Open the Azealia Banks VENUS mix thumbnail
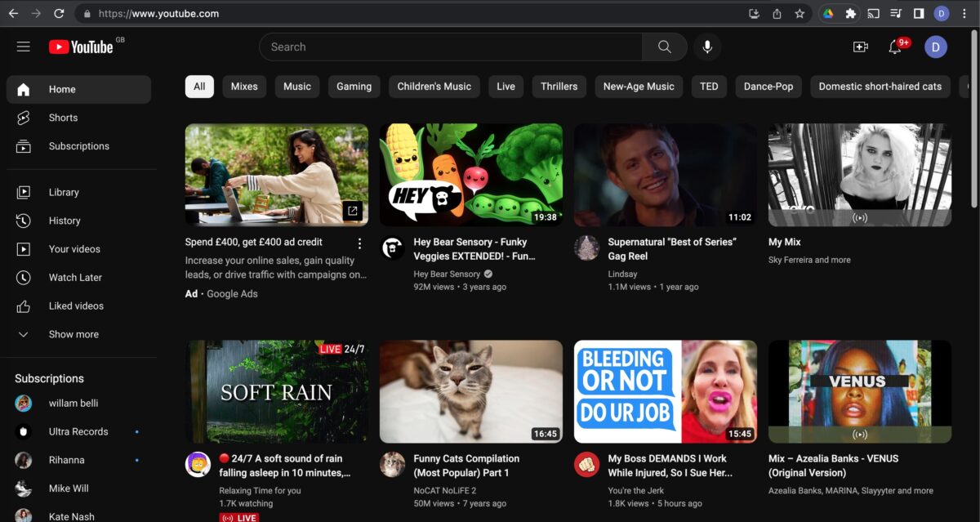Screen dimensions: 980x522 [860, 391]
